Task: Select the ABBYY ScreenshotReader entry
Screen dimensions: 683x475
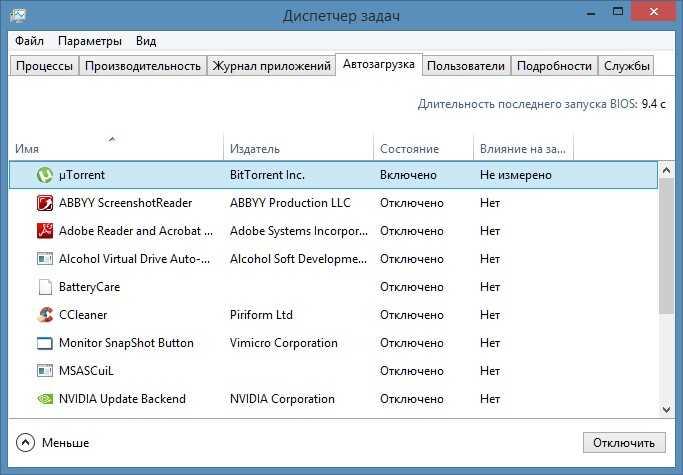Action: [x=125, y=203]
